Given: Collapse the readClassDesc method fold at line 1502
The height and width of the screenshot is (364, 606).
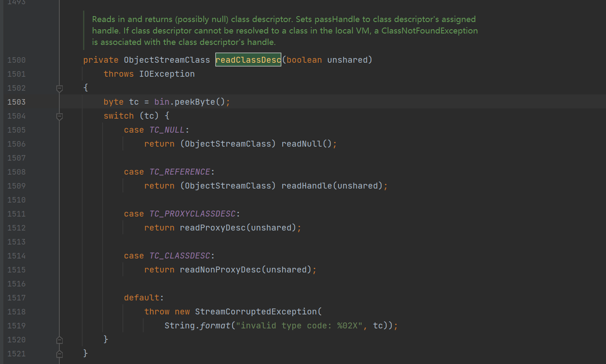Looking at the screenshot, I should 60,88.
